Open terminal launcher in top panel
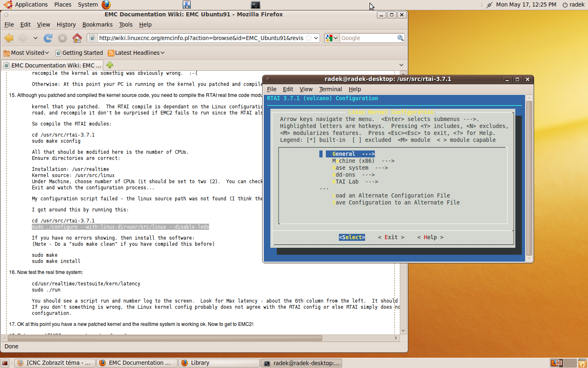588x368 pixels. click(x=255, y=5)
